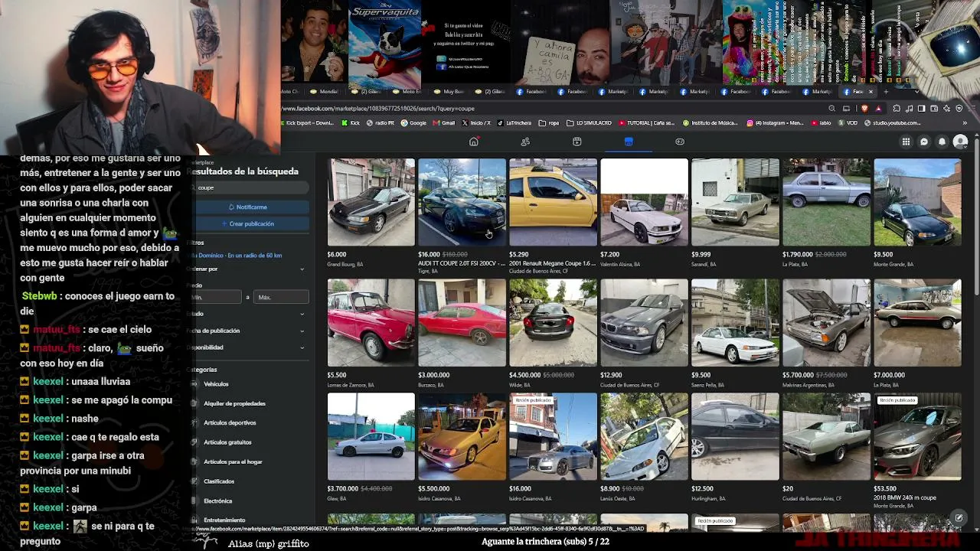Click the $20 price of silver coupe listing
The width and height of the screenshot is (980, 551).
pyautogui.click(x=788, y=488)
